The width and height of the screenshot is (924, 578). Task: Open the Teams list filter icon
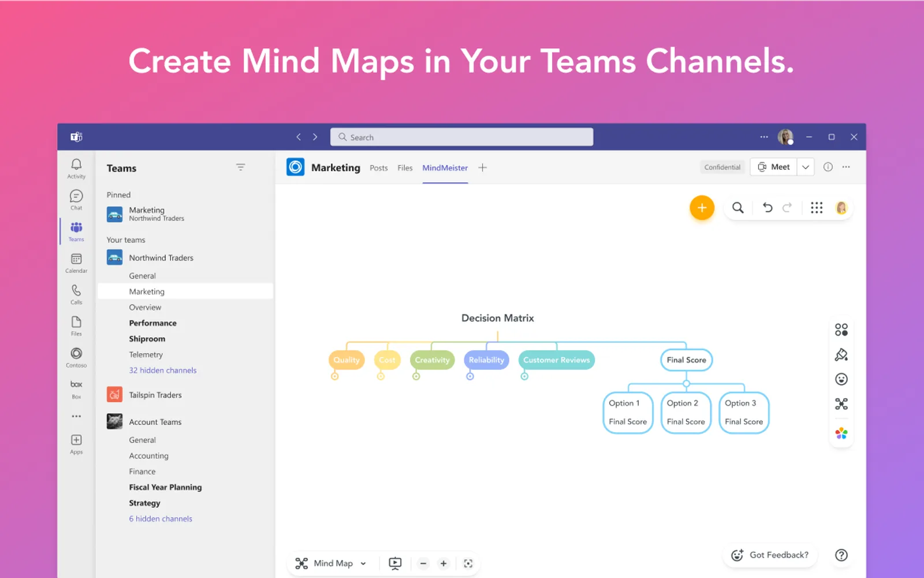241,167
